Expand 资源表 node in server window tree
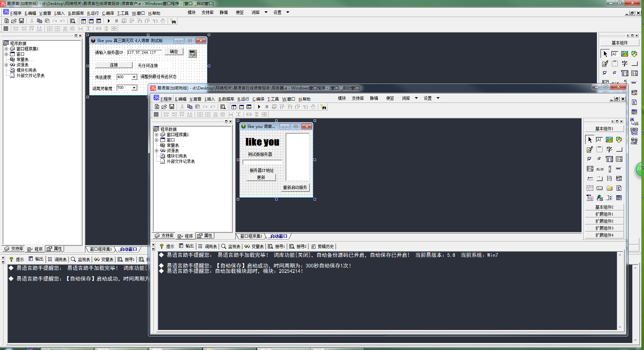Viewport: 644px width, 350px height. click(x=156, y=151)
